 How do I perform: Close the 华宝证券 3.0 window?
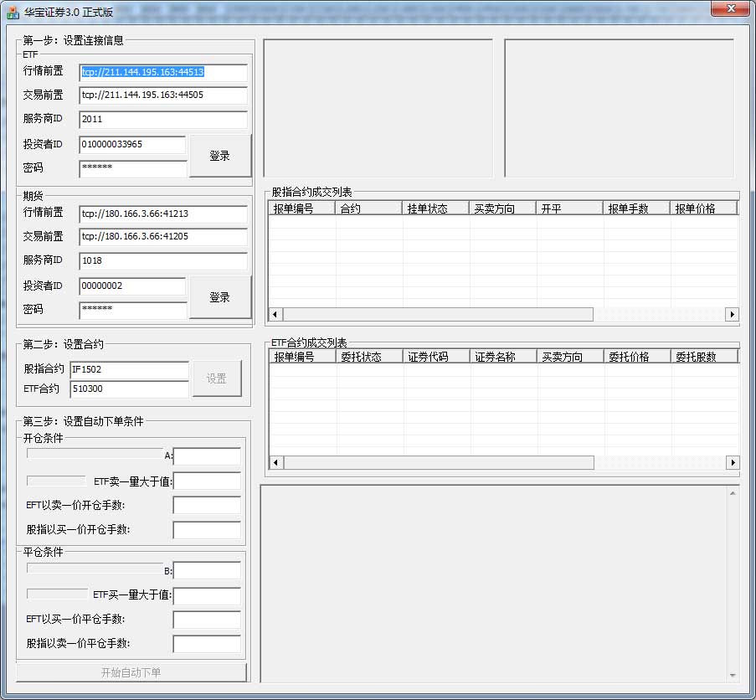point(730,9)
